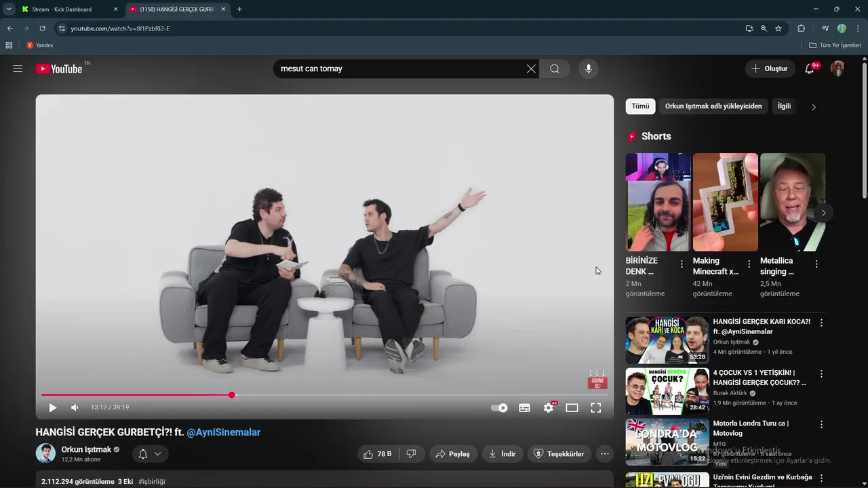Open the tab search dropdown
This screenshot has width=868, height=488.
(9, 9)
